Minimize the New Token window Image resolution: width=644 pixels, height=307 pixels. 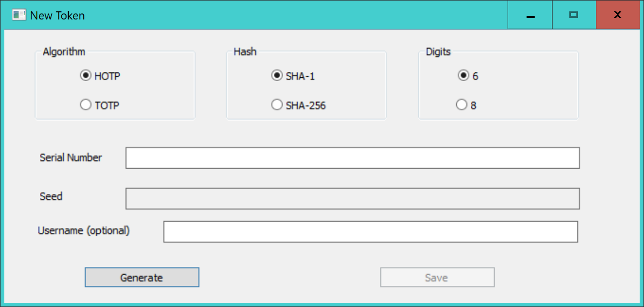(x=530, y=15)
